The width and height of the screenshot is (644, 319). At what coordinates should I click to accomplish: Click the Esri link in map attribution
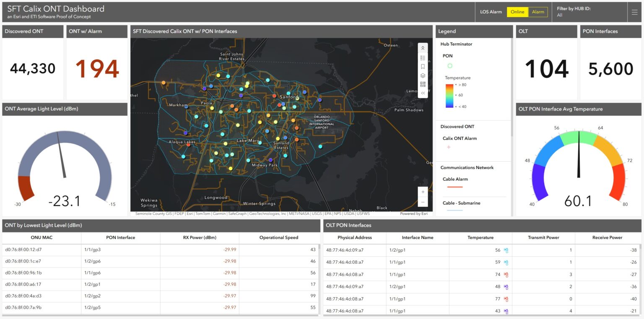point(190,214)
